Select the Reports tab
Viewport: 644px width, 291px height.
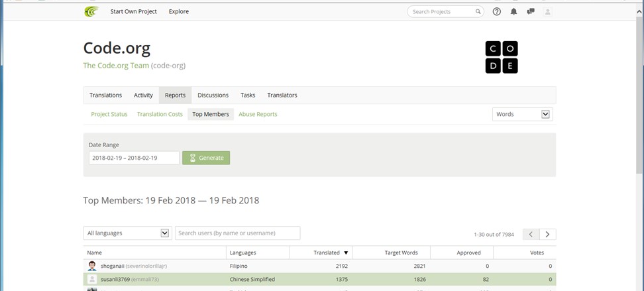point(176,95)
